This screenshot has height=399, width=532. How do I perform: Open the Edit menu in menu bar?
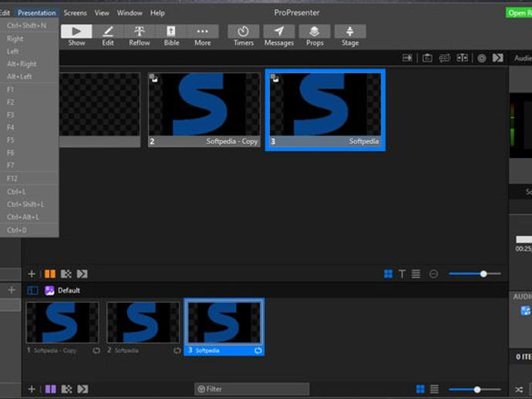click(x=5, y=13)
